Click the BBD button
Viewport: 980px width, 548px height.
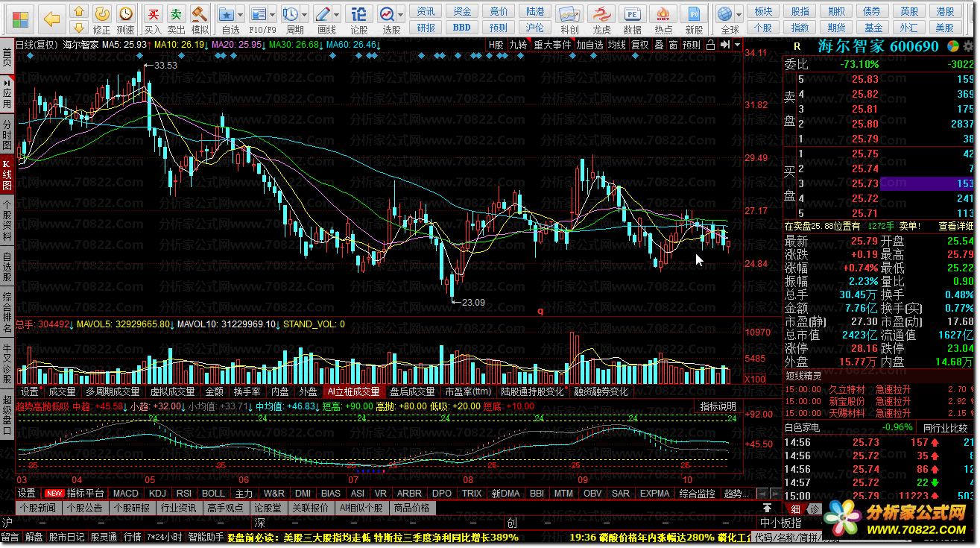462,27
